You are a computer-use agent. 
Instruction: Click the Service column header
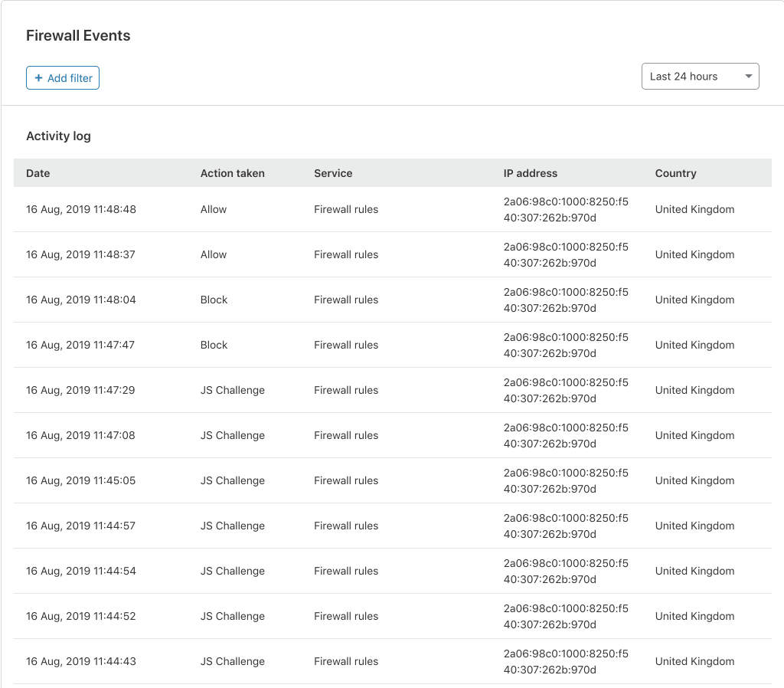click(x=333, y=173)
